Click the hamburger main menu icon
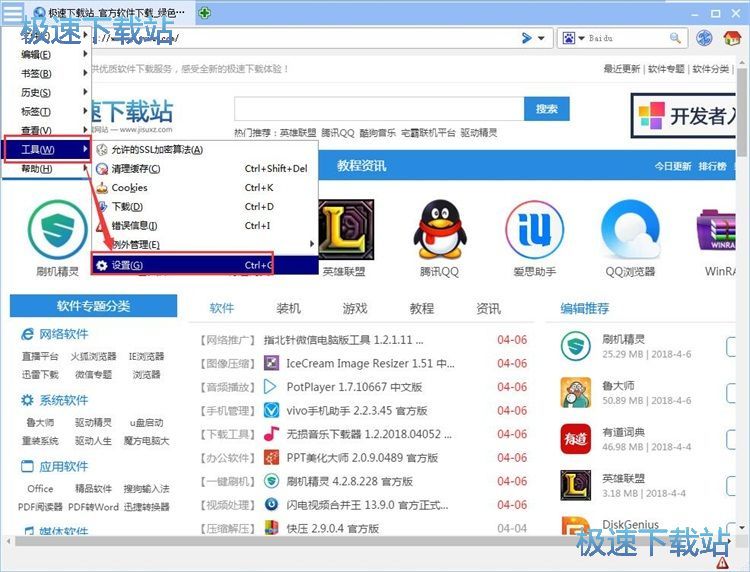The image size is (750, 572). point(11,13)
